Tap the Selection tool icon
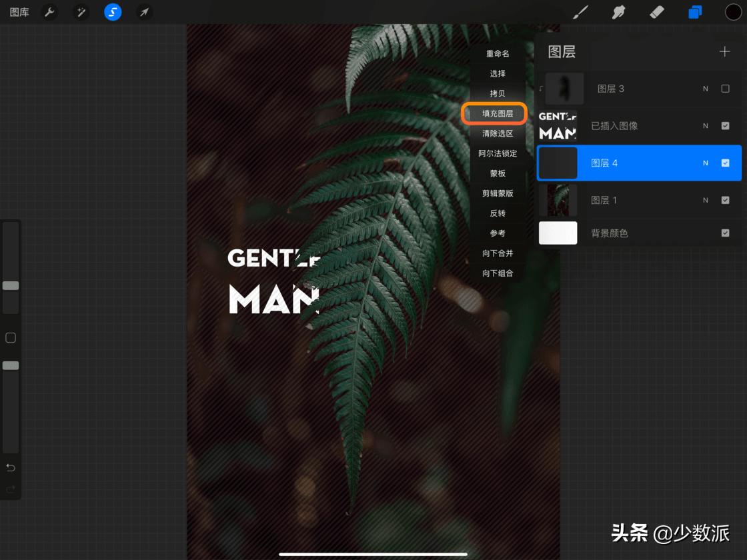 point(113,12)
